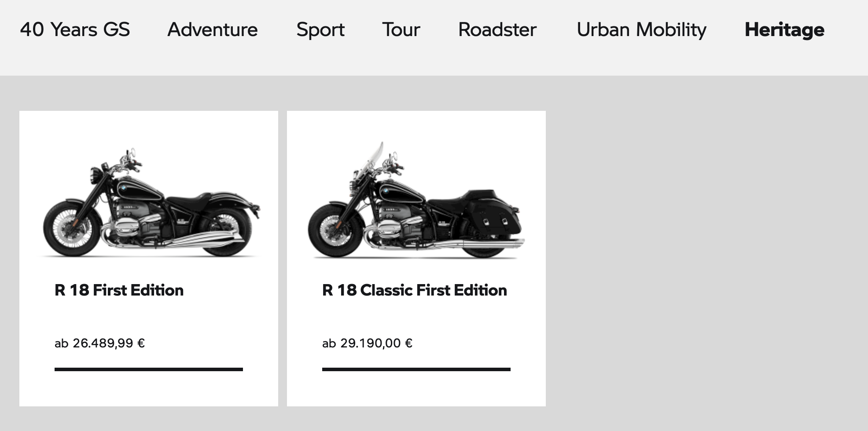The width and height of the screenshot is (868, 431).
Task: Click the R 18 First Edition title
Action: point(119,290)
